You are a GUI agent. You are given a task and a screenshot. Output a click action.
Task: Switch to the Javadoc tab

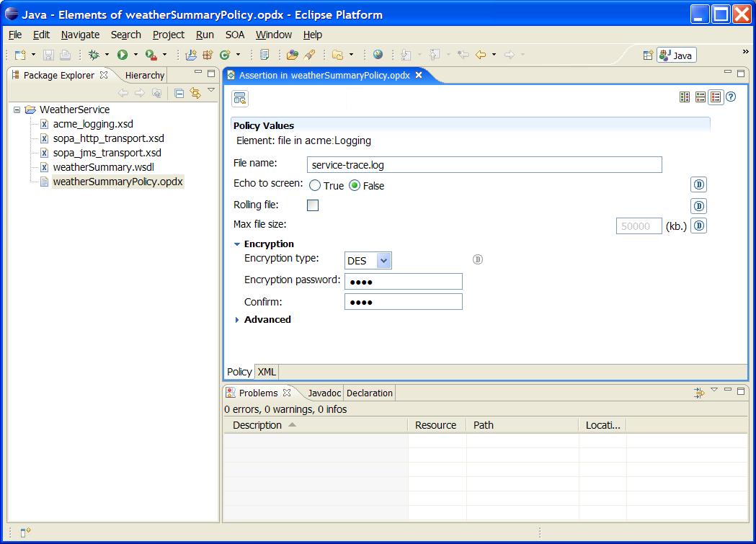(x=324, y=393)
